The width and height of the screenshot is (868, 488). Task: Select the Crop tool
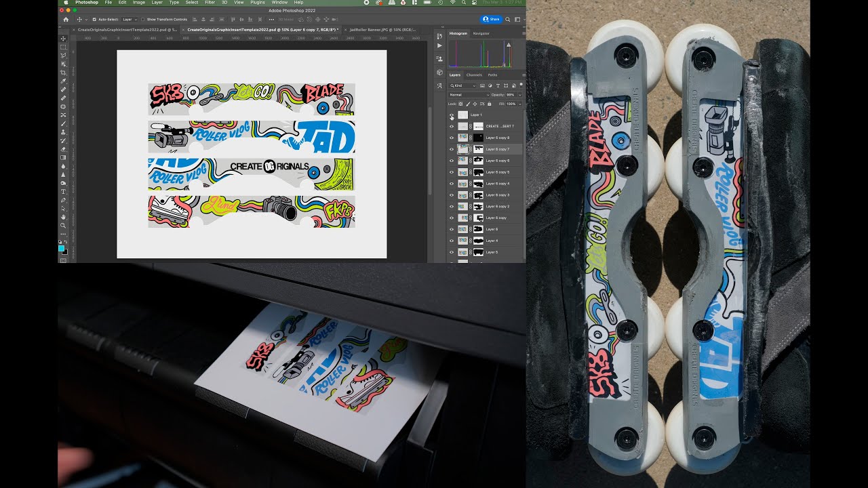63,73
